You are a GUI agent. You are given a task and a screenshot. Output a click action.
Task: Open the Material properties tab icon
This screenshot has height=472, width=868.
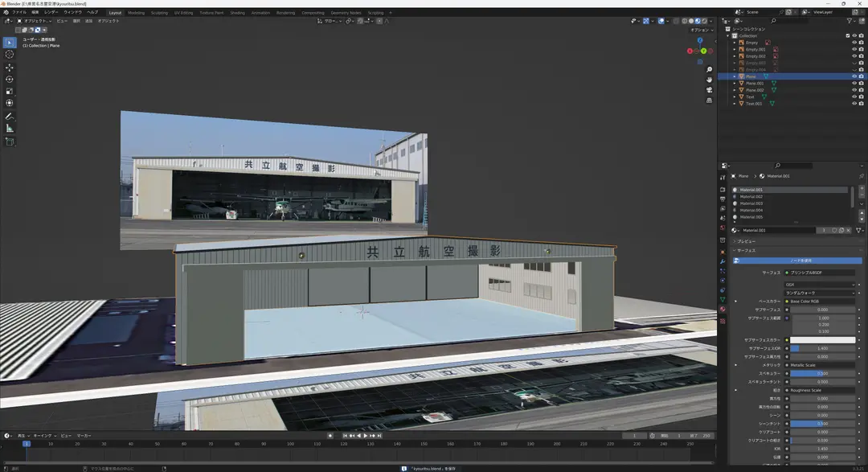[723, 310]
